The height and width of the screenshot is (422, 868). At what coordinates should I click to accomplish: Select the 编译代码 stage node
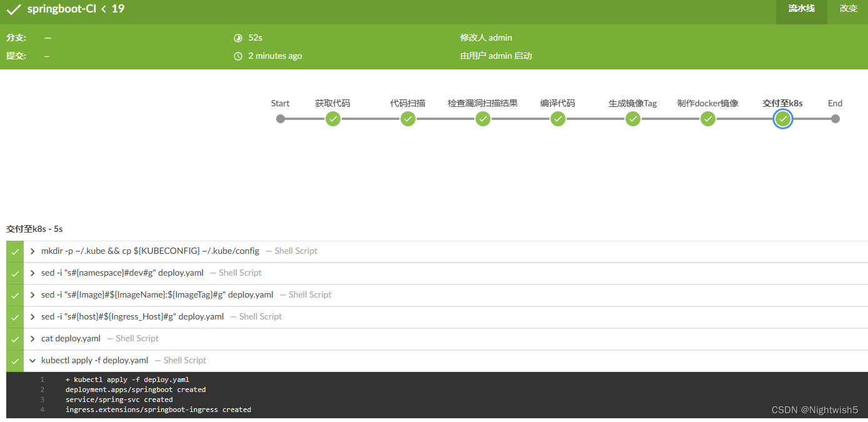point(558,119)
